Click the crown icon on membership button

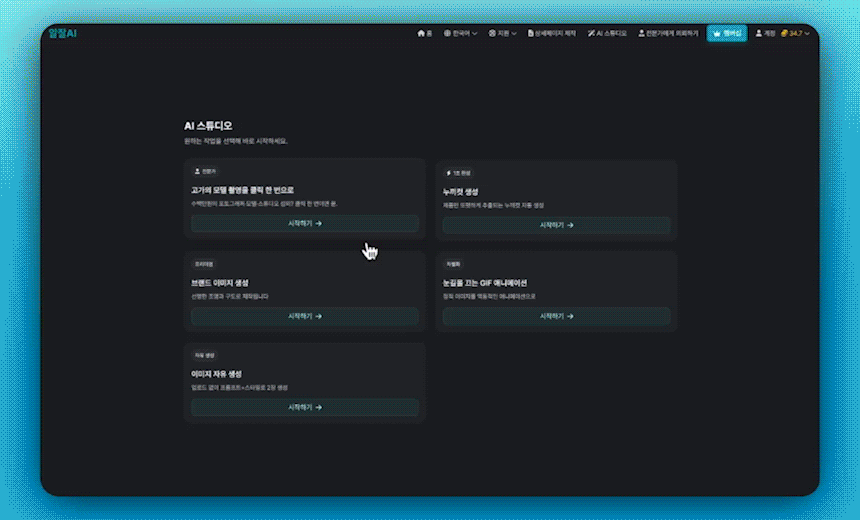(716, 33)
